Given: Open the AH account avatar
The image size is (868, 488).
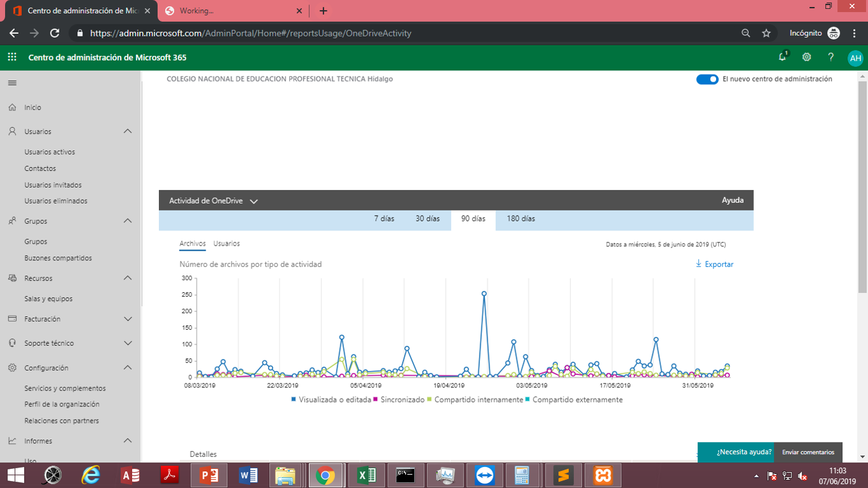Looking at the screenshot, I should click(x=855, y=58).
